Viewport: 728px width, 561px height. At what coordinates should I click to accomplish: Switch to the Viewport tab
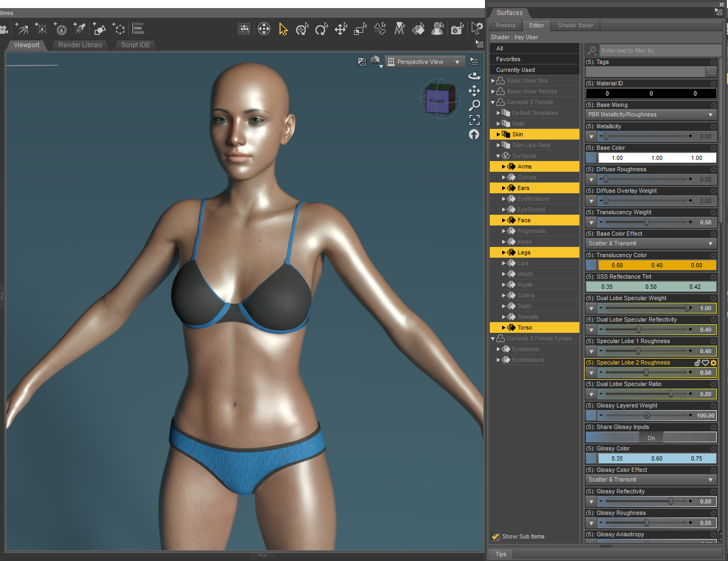point(27,45)
